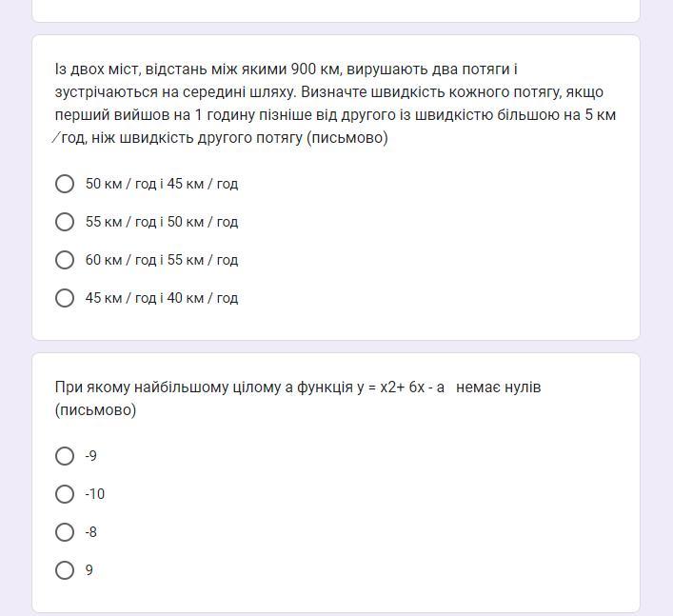Click the option label "50 км / год і 45 км / год"

[162, 184]
